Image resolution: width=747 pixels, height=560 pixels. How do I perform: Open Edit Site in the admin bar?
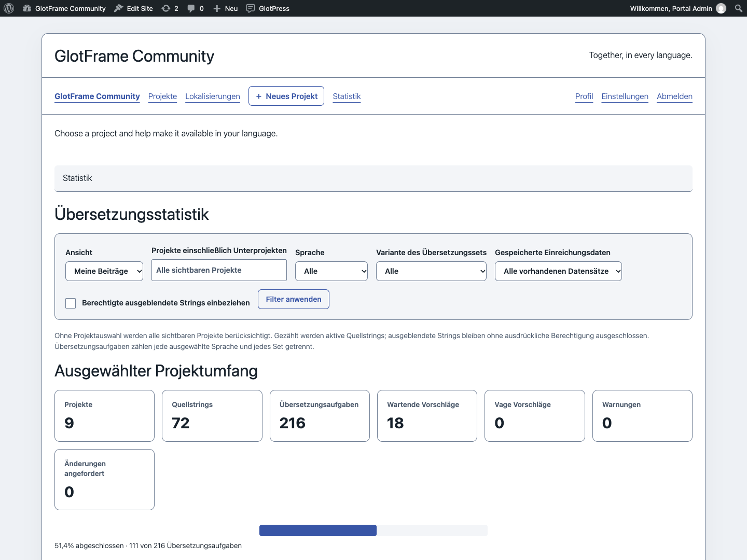133,8
